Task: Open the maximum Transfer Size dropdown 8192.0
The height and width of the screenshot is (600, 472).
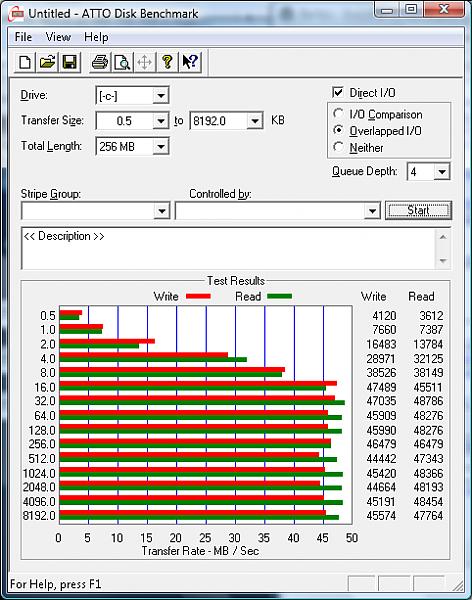Action: click(x=255, y=121)
